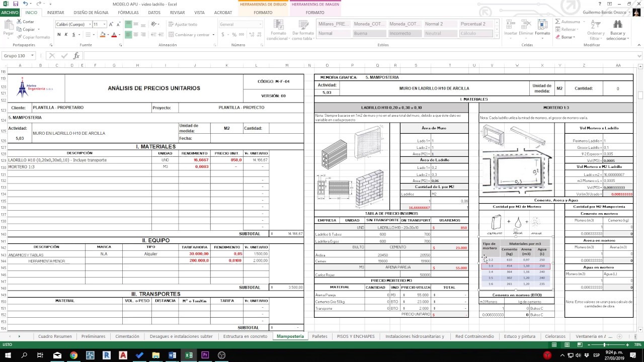The image size is (644, 362).
Task: Switch to the FÓRMULAS ribbon tab
Action: click(128, 13)
